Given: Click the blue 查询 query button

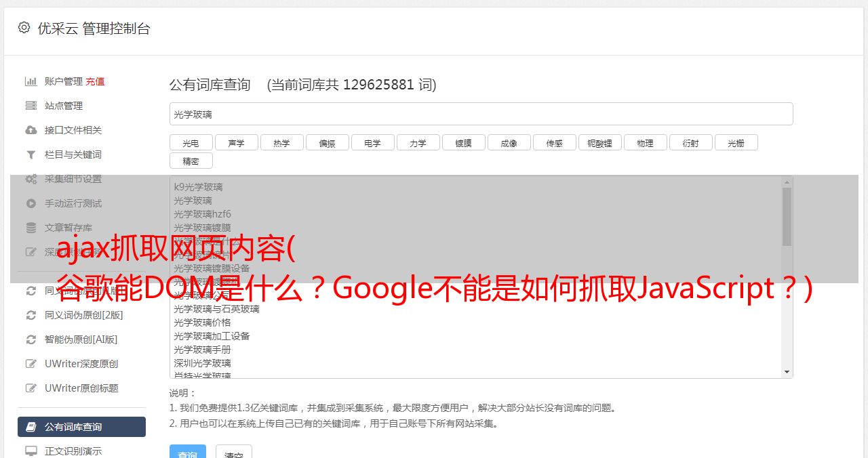Looking at the screenshot, I should [x=187, y=451].
